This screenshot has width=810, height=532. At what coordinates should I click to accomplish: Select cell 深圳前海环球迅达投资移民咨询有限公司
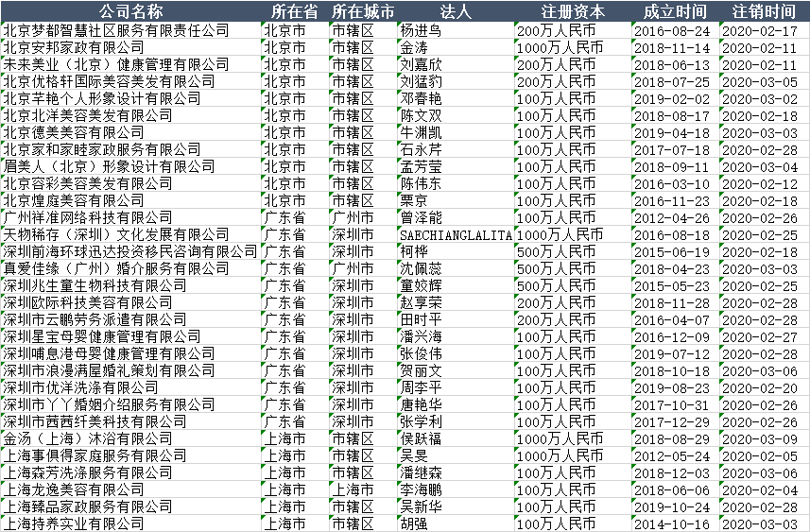coord(130,251)
